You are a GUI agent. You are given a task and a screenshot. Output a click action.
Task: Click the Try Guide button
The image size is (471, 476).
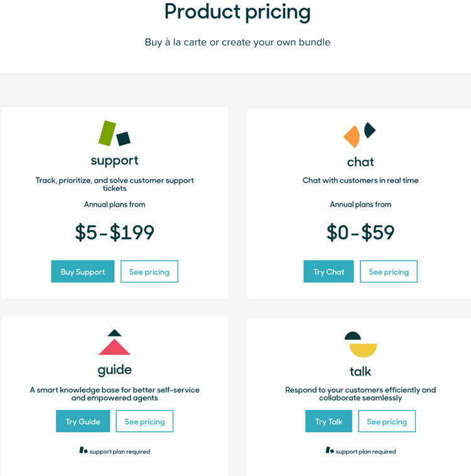(83, 421)
